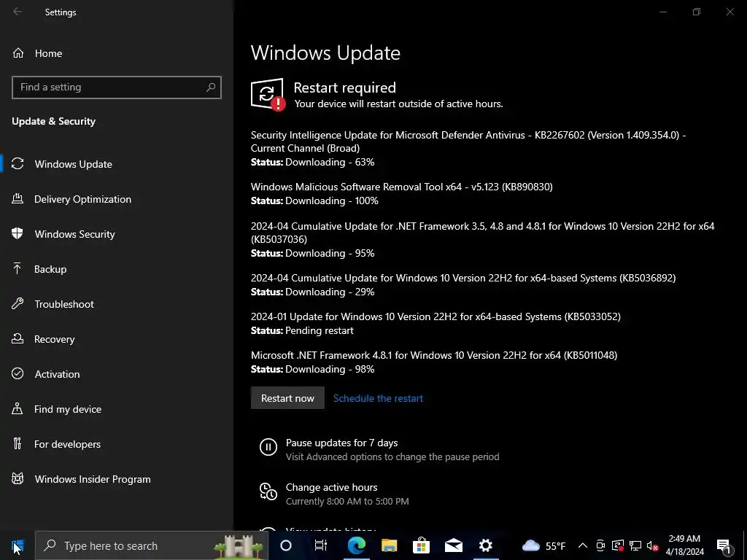Open the Windows Start menu
The image size is (747, 560).
coord(18,545)
